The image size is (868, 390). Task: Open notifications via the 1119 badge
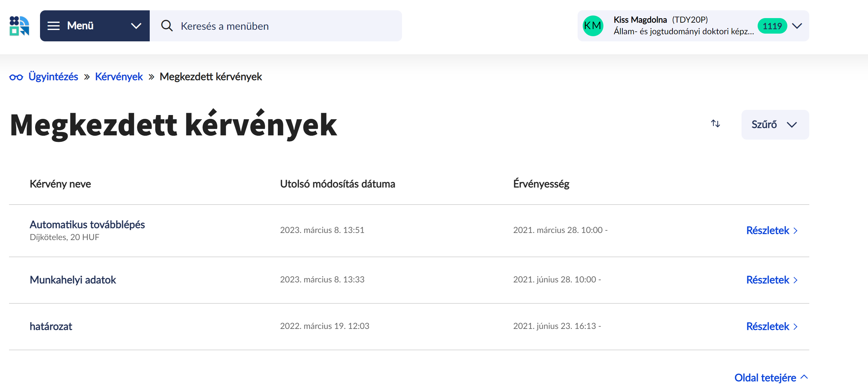click(772, 26)
